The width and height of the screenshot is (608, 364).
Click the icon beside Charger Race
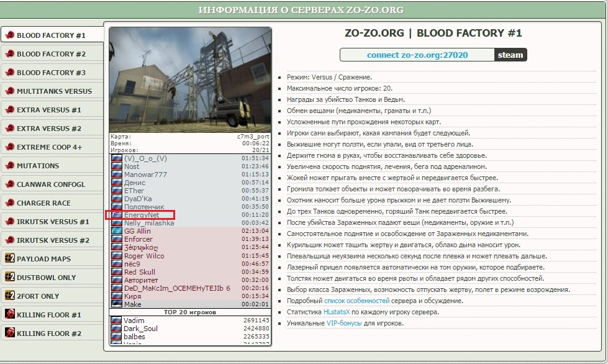pyautogui.click(x=10, y=203)
